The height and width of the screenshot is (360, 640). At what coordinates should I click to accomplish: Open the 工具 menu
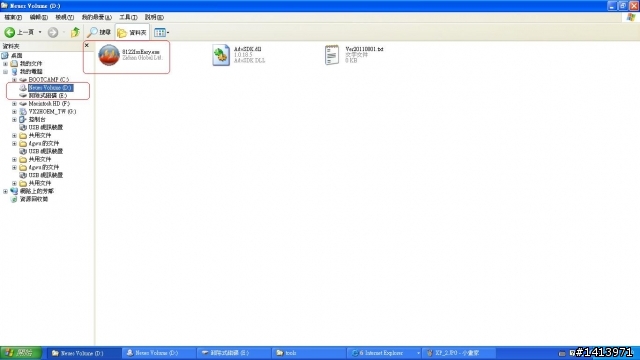(x=128, y=17)
